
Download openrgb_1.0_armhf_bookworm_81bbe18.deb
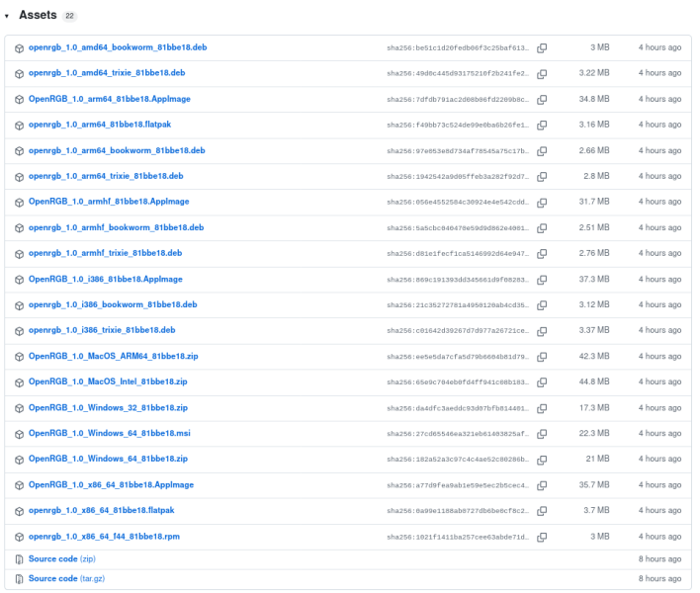tap(116, 227)
